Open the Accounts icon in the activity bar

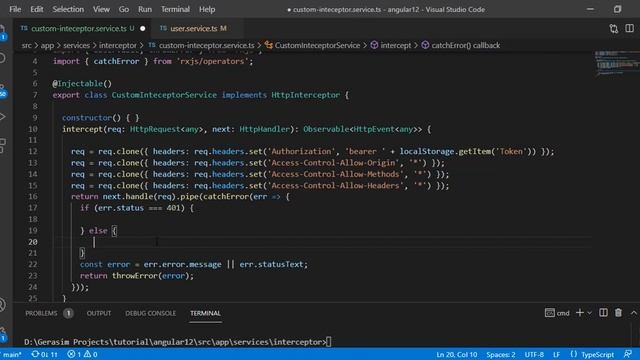[x=3, y=305]
